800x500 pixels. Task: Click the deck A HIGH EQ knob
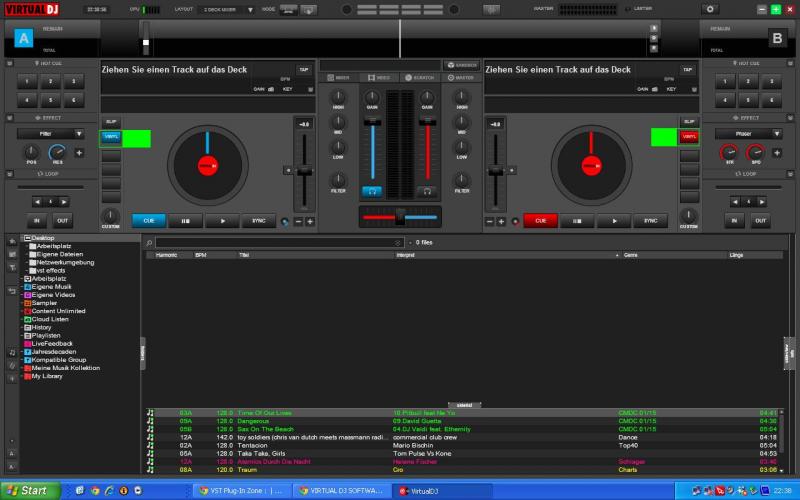pos(338,96)
